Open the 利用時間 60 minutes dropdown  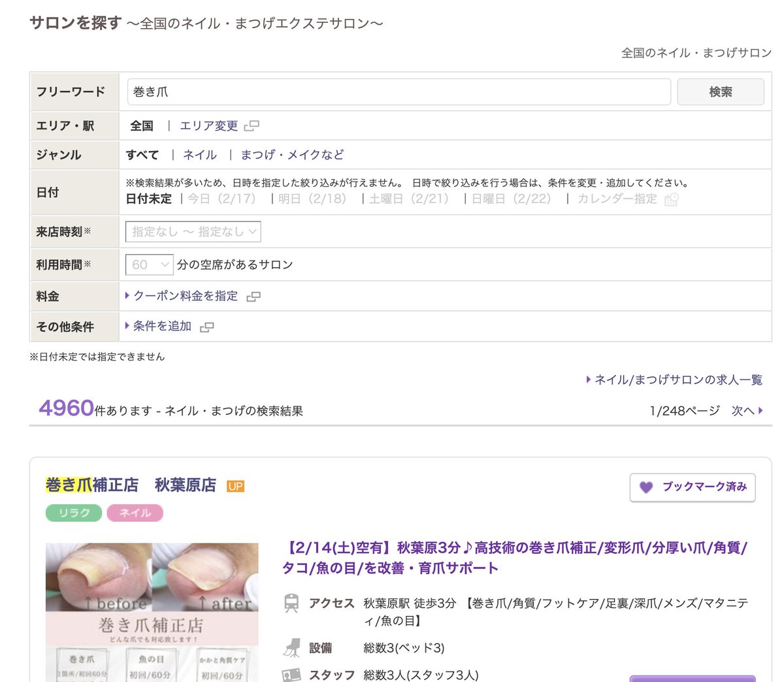pyautogui.click(x=149, y=265)
